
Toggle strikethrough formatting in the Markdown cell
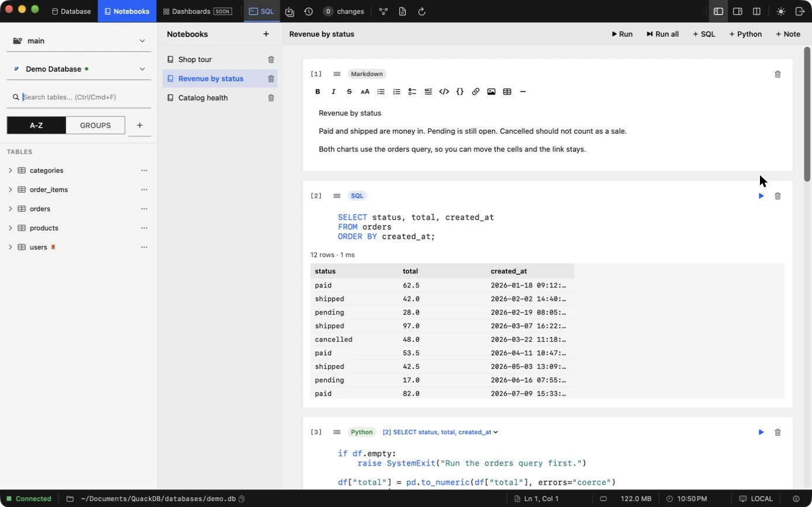tap(349, 92)
